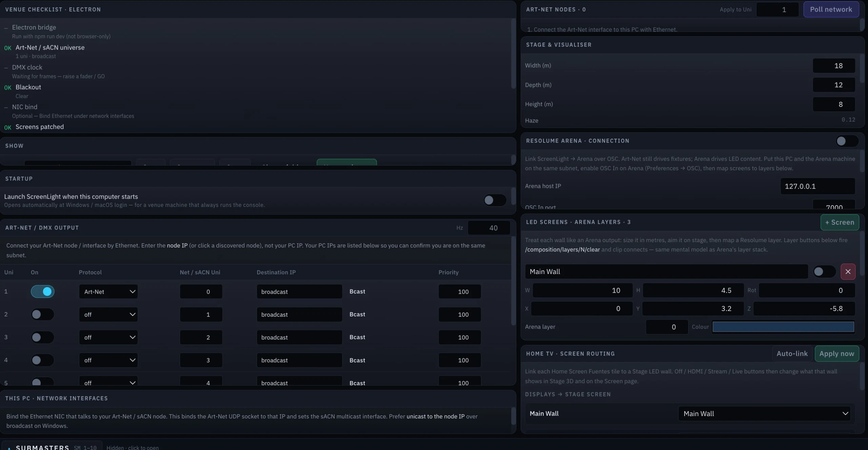Enable universe 3 output switch
Viewport: 868px width, 450px height.
pyautogui.click(x=42, y=337)
